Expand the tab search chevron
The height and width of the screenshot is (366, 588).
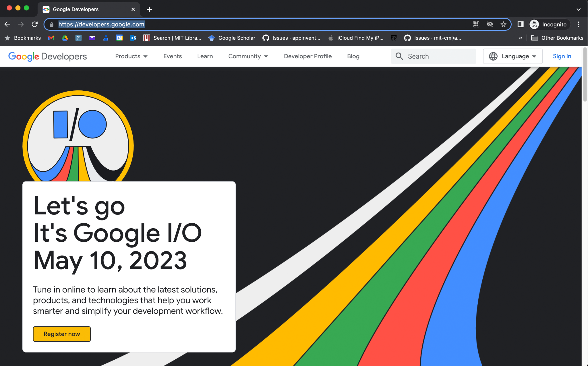tap(579, 9)
